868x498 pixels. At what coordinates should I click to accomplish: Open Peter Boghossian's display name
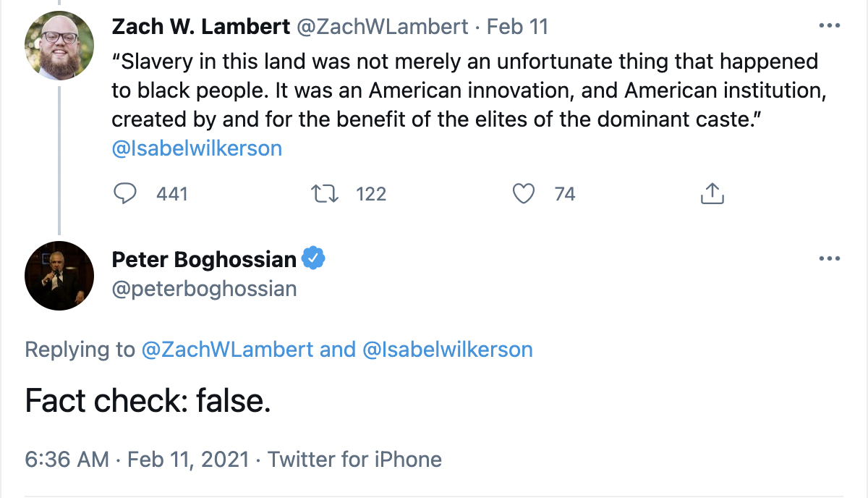pyautogui.click(x=204, y=259)
